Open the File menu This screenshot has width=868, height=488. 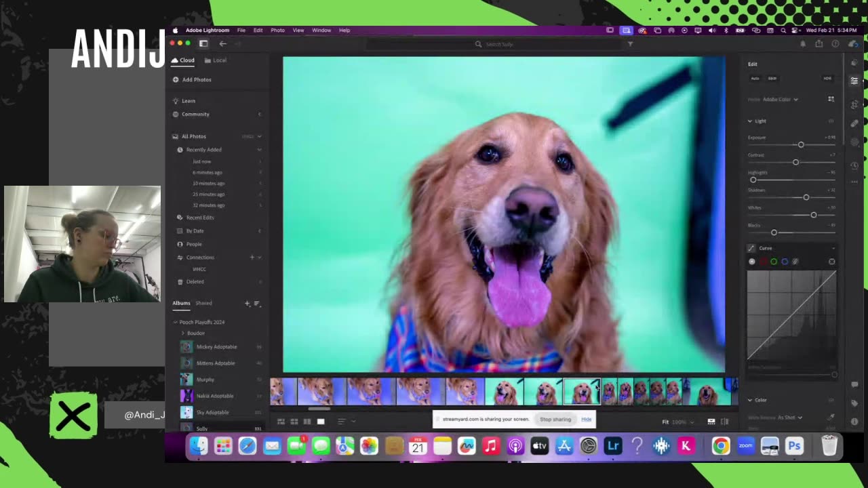coord(241,30)
